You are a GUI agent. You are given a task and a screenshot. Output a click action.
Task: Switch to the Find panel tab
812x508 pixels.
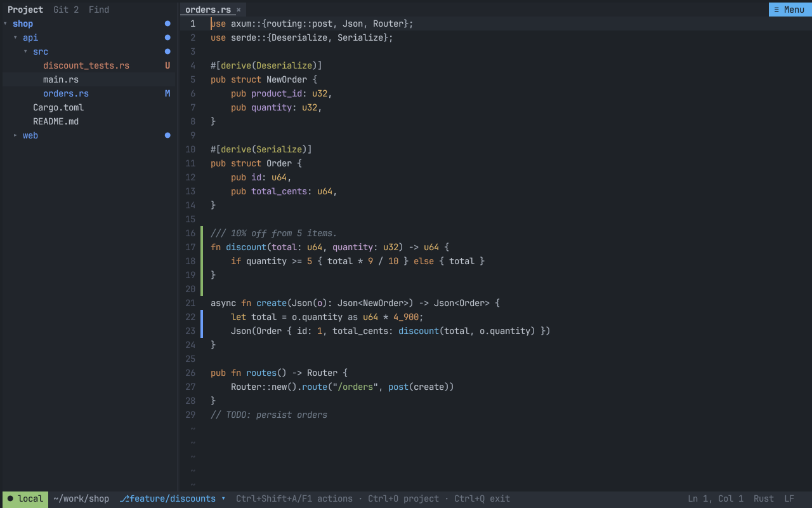[x=99, y=10]
